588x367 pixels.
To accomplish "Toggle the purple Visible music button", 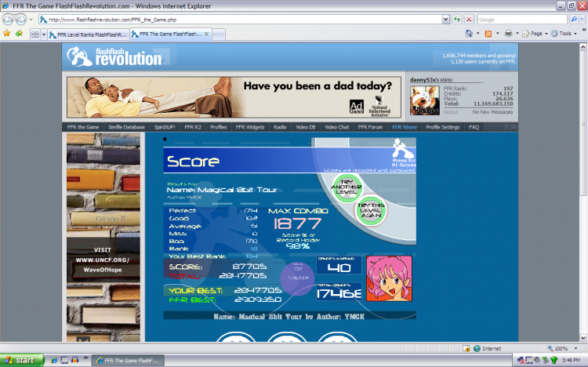I will (x=298, y=278).
